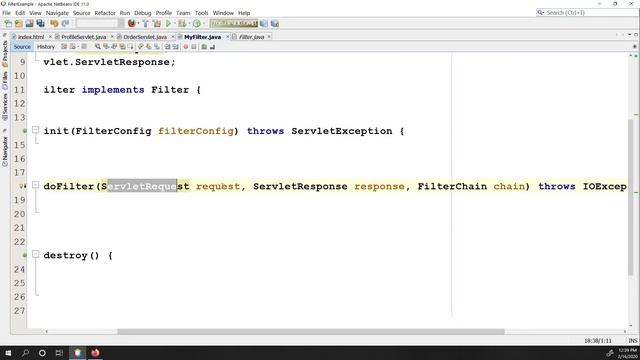Toggle Highlight Search in editor toolbar

pos(122,47)
